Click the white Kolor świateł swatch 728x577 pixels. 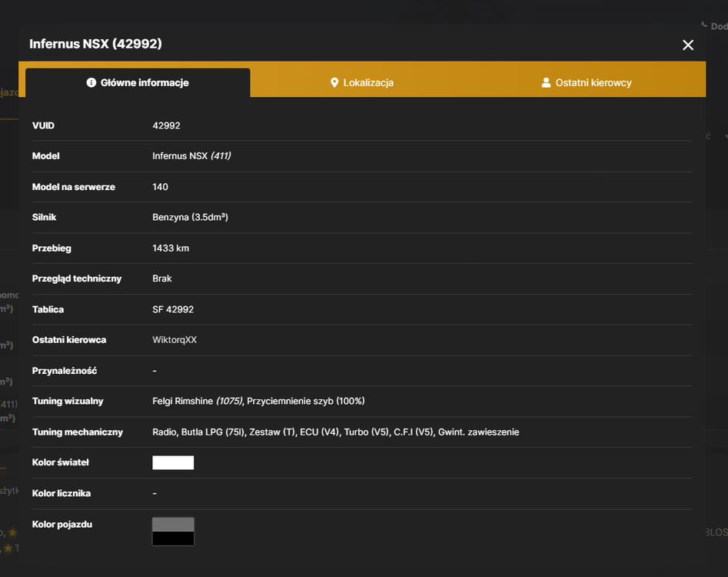173,462
